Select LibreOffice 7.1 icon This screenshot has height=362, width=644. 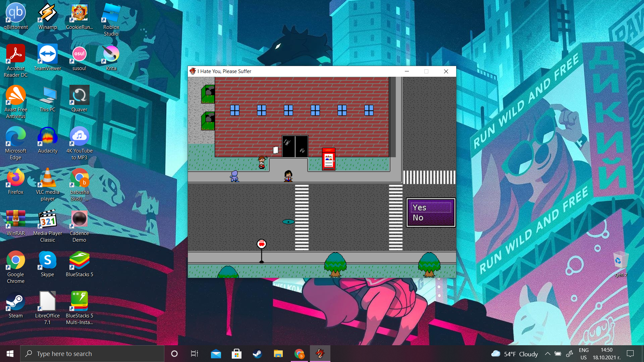[x=47, y=308]
